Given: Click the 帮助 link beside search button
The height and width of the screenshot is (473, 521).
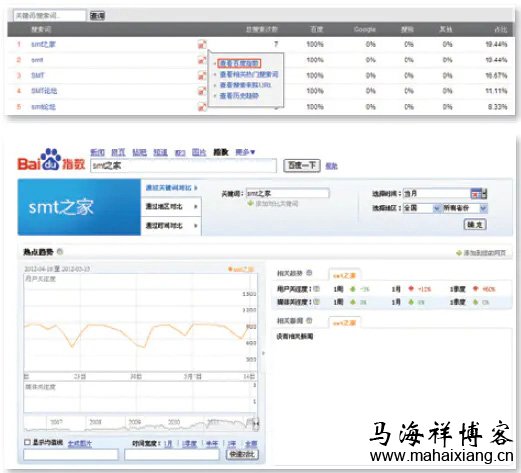Looking at the screenshot, I should [331, 166].
